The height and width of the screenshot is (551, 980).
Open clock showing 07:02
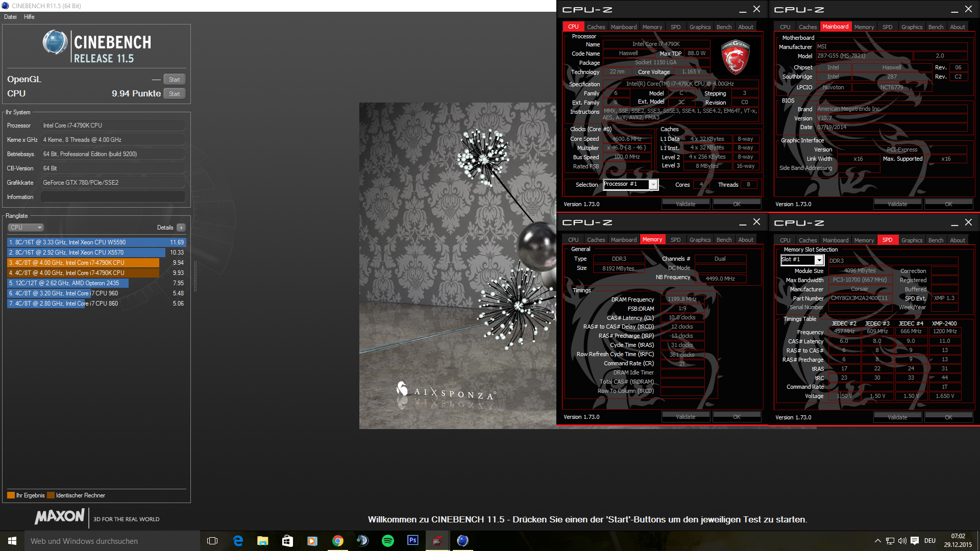(958, 541)
